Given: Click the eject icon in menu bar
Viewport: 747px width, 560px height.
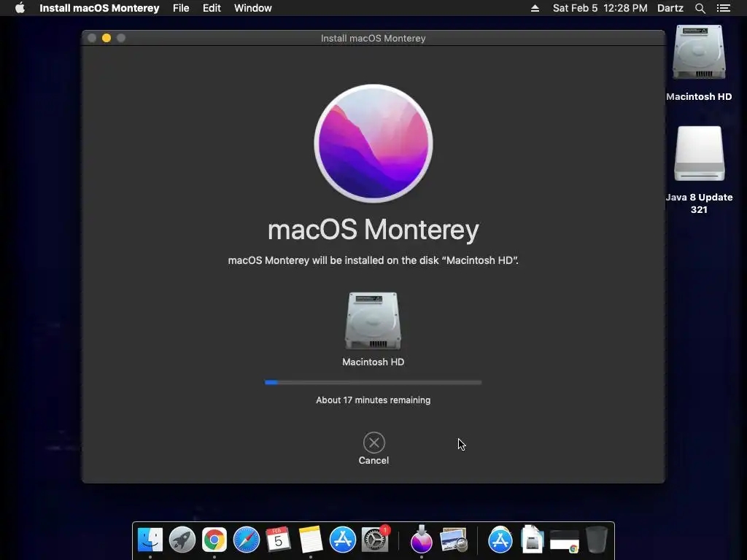Looking at the screenshot, I should click(x=535, y=8).
